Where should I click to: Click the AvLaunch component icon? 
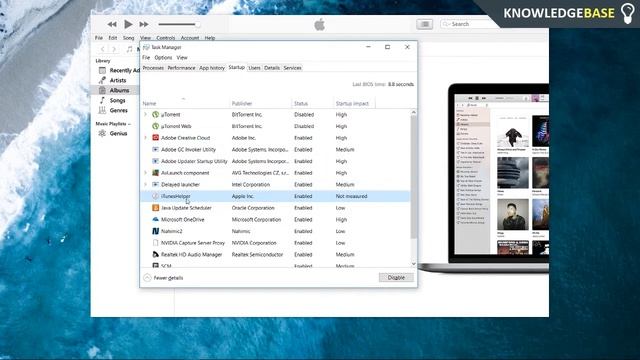(156, 173)
